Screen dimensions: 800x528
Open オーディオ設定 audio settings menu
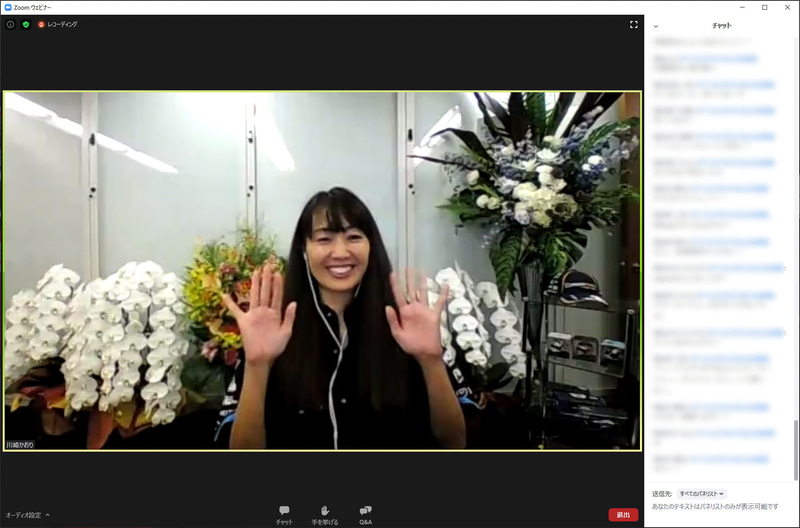point(28,515)
